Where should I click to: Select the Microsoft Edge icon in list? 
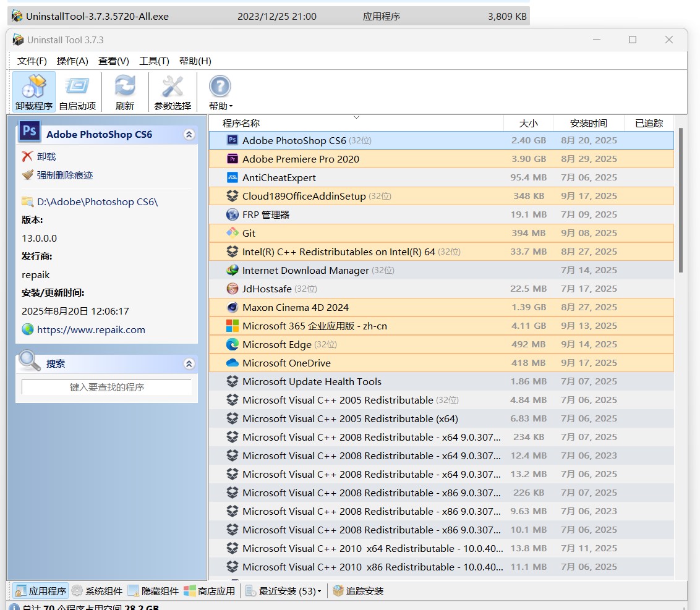pyautogui.click(x=233, y=344)
